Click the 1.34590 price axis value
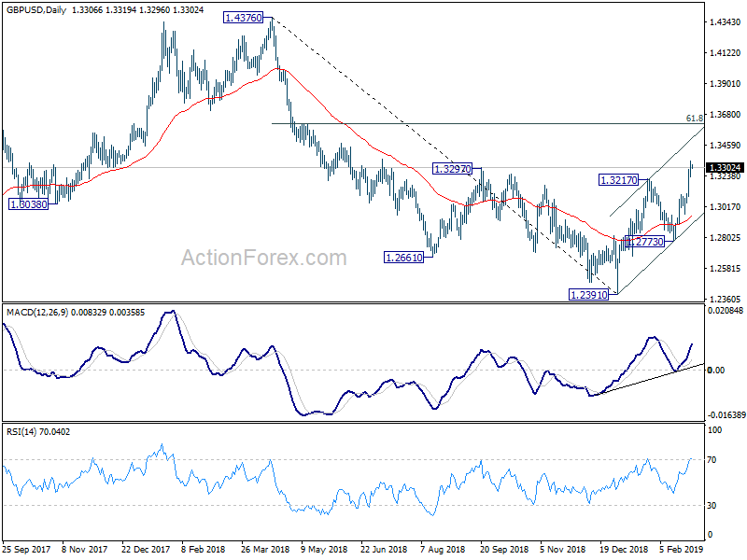747x560 pixels. pos(726,146)
